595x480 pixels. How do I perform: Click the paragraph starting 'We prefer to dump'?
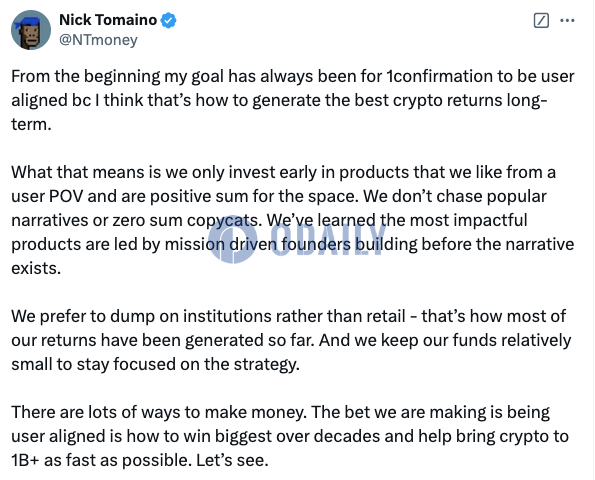point(291,340)
